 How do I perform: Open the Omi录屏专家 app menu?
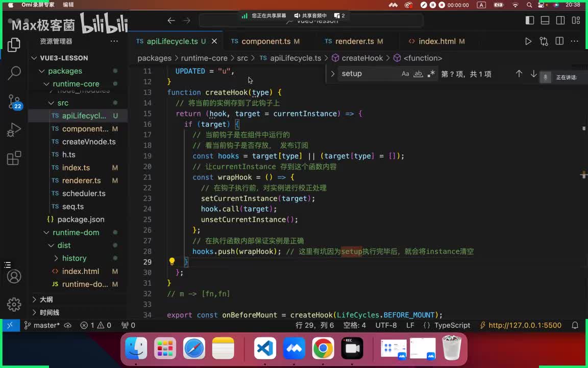coord(37,5)
